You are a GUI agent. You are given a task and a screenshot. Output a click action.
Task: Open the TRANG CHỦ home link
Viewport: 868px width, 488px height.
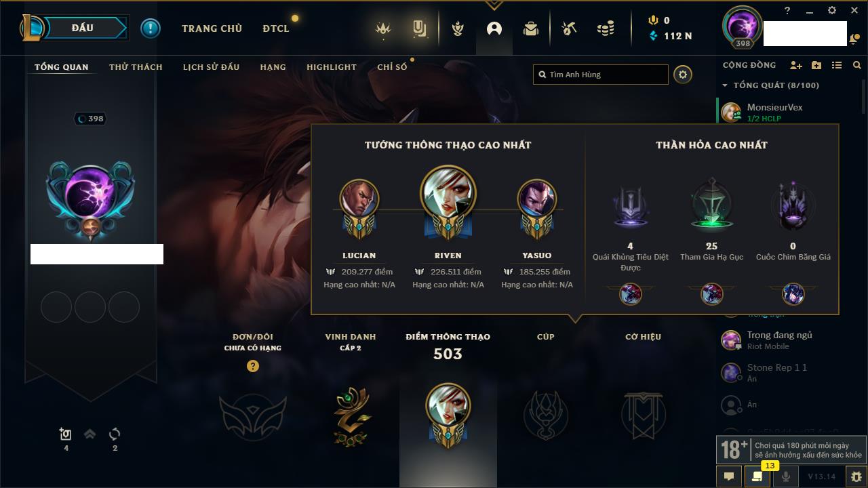point(212,28)
